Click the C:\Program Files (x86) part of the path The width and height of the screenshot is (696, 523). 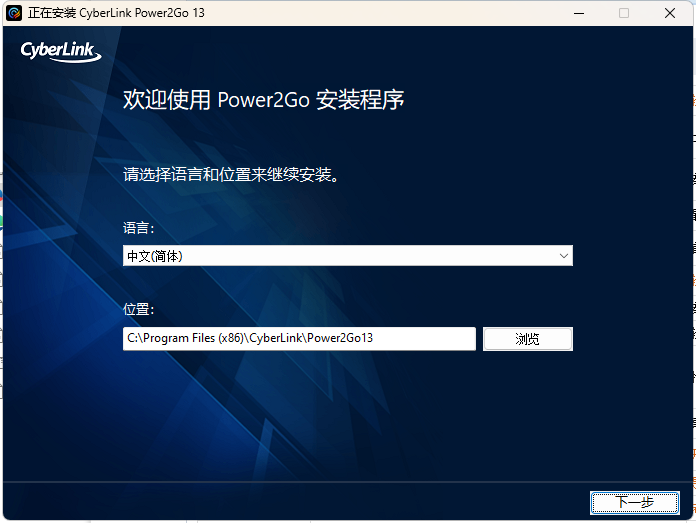[x=178, y=339]
